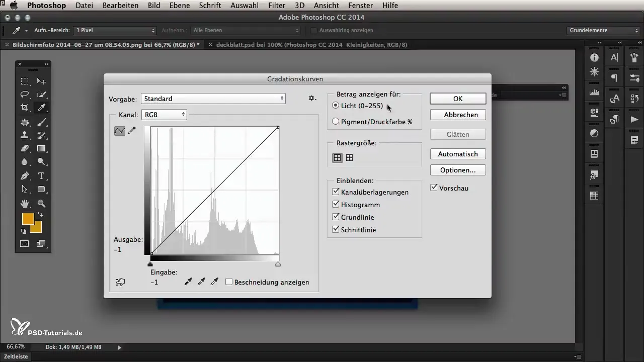Select the Dodge tool

42,162
